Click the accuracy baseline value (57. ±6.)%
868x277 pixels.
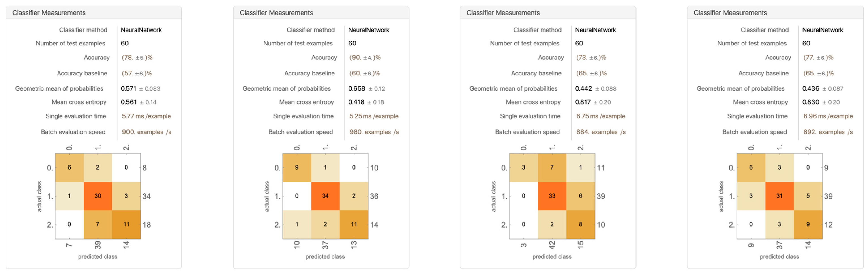click(x=137, y=73)
